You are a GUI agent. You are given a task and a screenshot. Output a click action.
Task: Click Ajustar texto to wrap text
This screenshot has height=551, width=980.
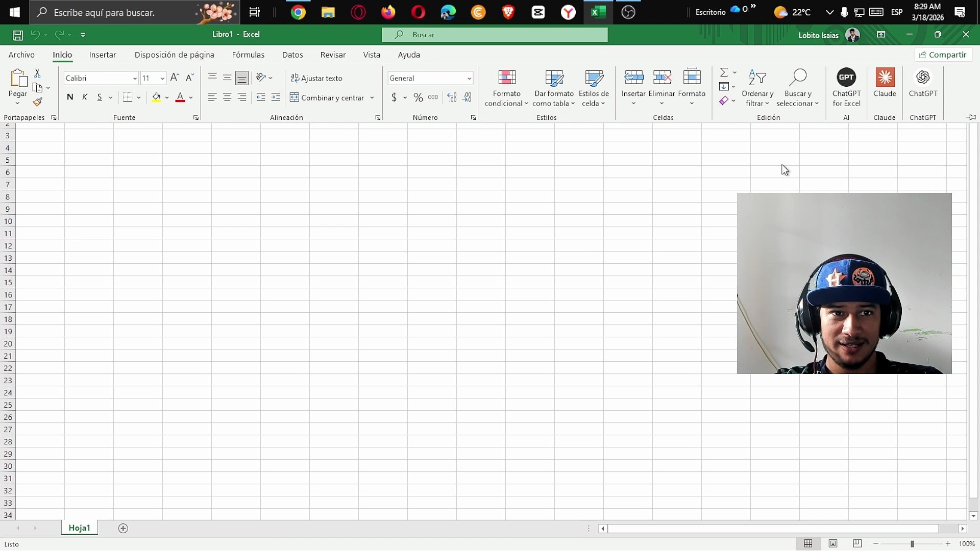[316, 78]
